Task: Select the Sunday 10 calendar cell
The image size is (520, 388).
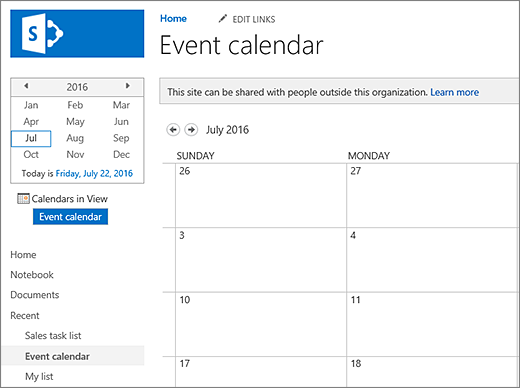Action: (261, 324)
